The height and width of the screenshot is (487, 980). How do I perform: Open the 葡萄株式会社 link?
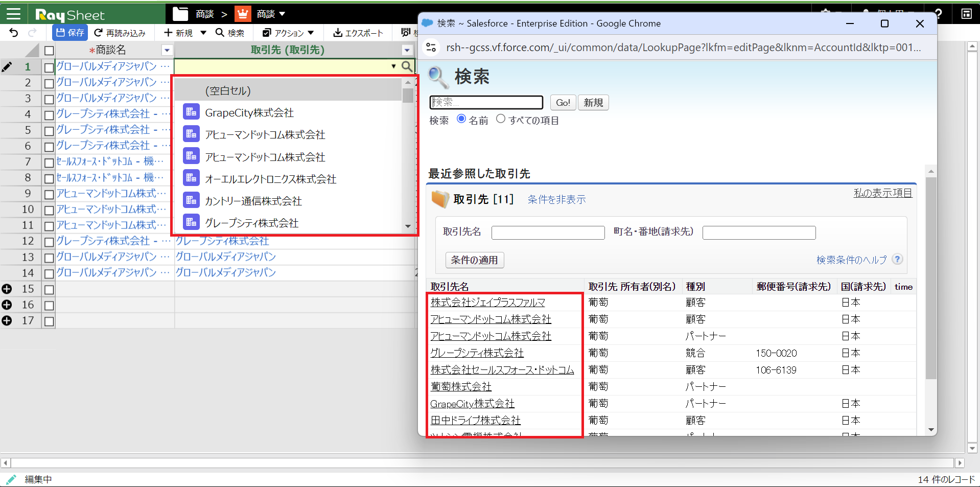461,387
